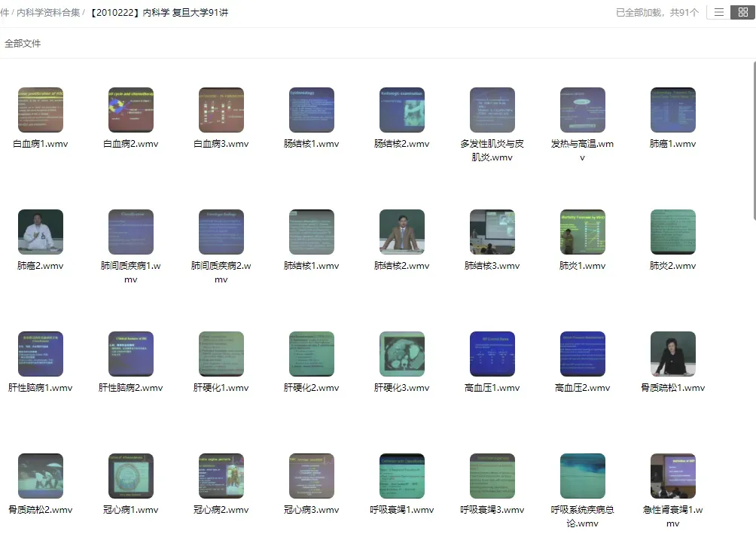Select file name text 肝硬化3.wmv

pyautogui.click(x=402, y=388)
